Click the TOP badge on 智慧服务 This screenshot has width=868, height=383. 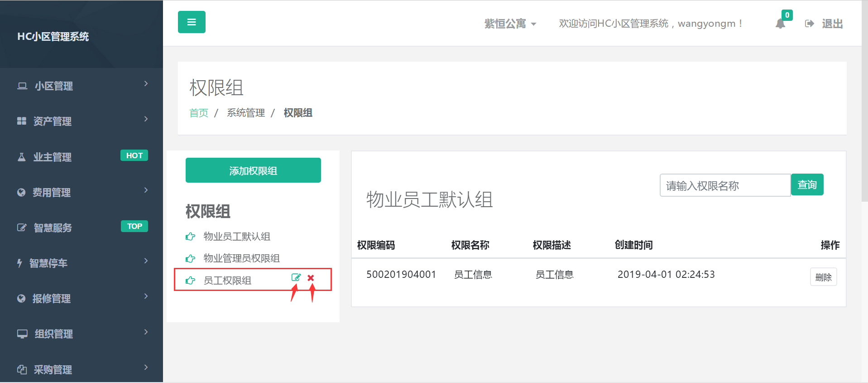[134, 226]
